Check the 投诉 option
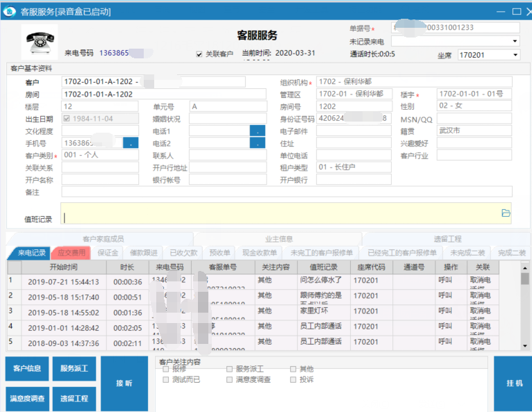Screen dimensions: 532x412 (293, 379)
